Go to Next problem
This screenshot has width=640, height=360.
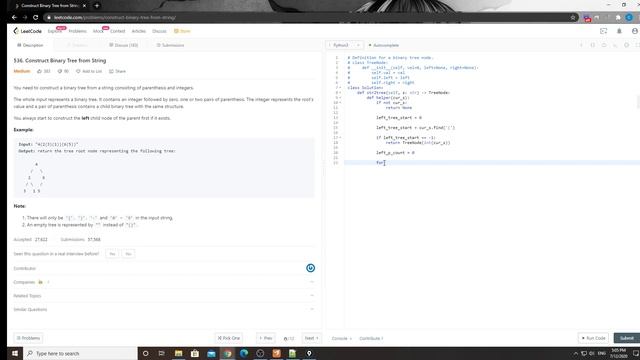click(x=311, y=338)
